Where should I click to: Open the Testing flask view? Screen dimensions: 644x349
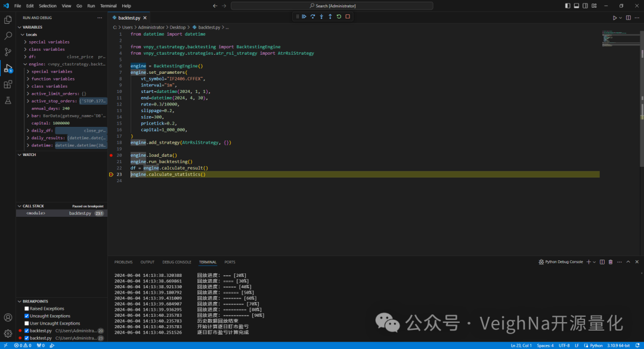[x=8, y=100]
